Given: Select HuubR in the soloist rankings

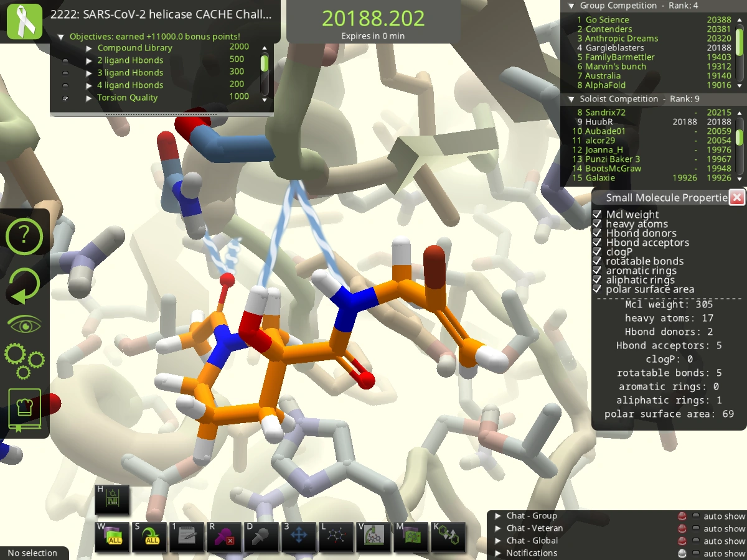Looking at the screenshot, I should (599, 121).
